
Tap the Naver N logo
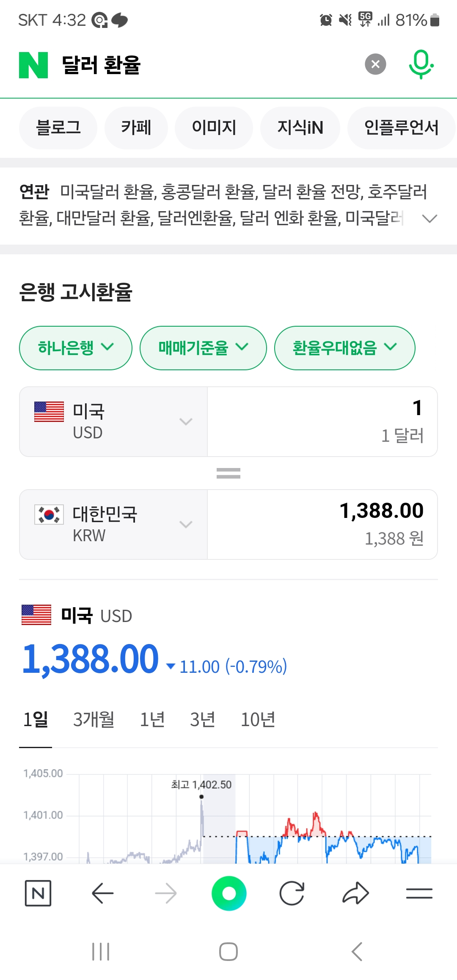pyautogui.click(x=33, y=65)
